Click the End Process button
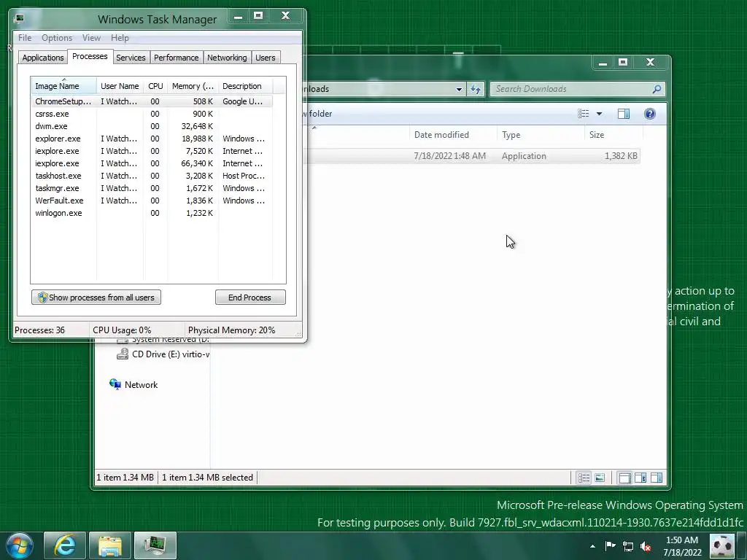The width and height of the screenshot is (747, 560). (x=250, y=297)
